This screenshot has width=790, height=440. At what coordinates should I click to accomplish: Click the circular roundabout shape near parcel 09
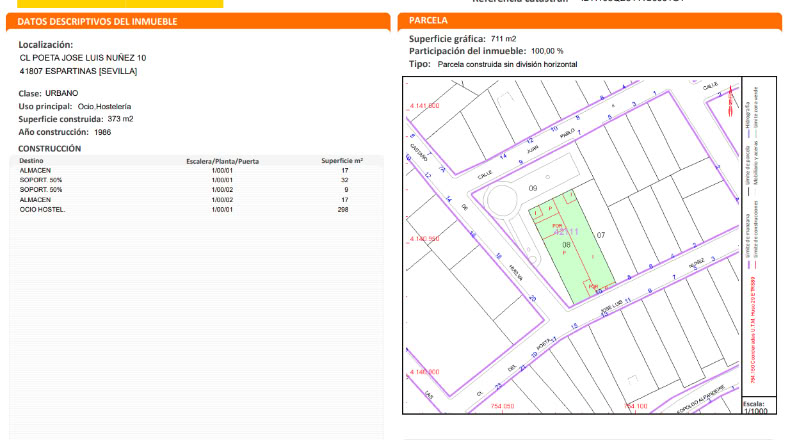click(x=501, y=201)
